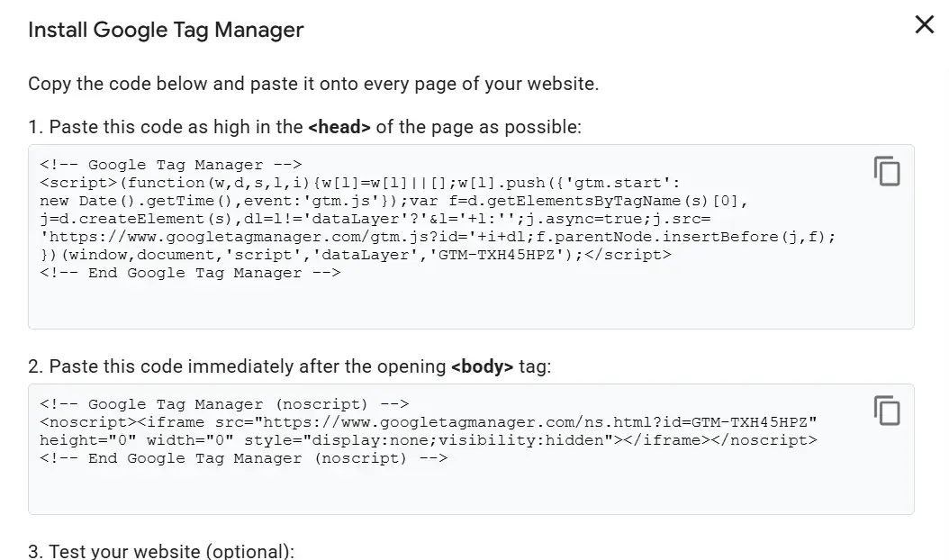This screenshot has width=949, height=560.
Task: Copy the noscript body snippet to clipboard
Action: point(887,411)
